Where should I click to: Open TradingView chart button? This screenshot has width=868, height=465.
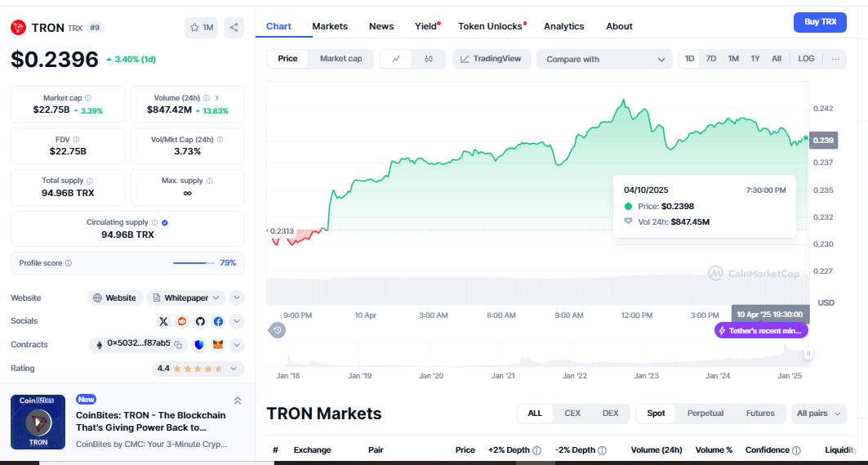(x=492, y=59)
